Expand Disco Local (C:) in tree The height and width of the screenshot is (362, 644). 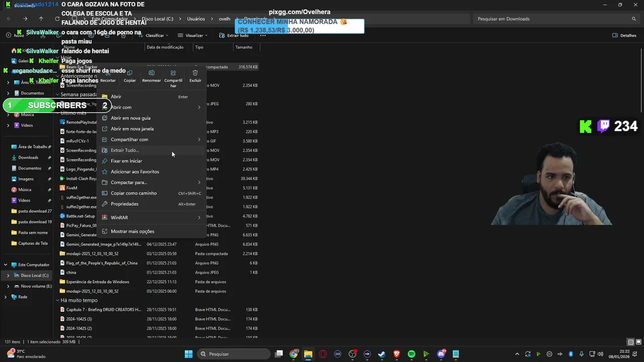point(8,276)
